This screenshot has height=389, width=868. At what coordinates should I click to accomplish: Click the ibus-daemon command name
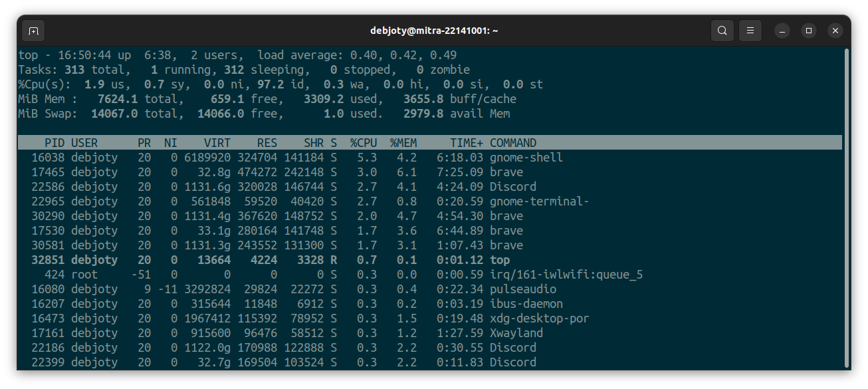526,304
